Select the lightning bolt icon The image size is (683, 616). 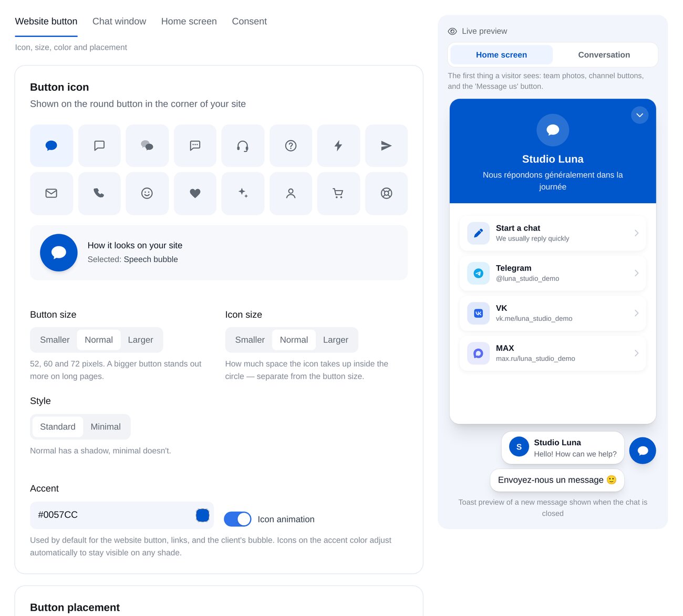338,145
